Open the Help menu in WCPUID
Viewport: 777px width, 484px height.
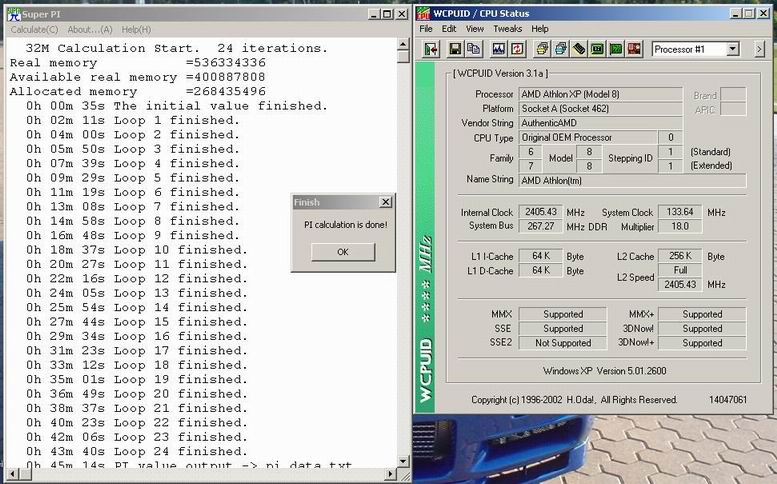(540, 29)
